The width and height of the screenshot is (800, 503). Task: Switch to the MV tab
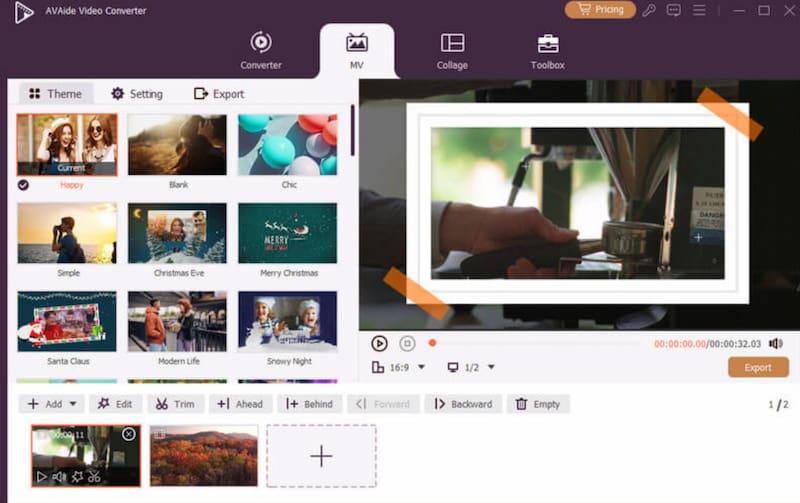357,51
